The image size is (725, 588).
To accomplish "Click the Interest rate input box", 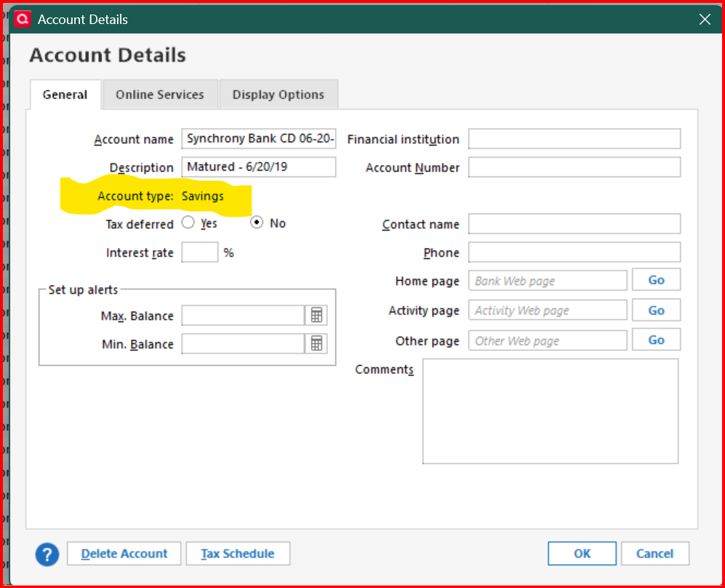I will pyautogui.click(x=200, y=252).
